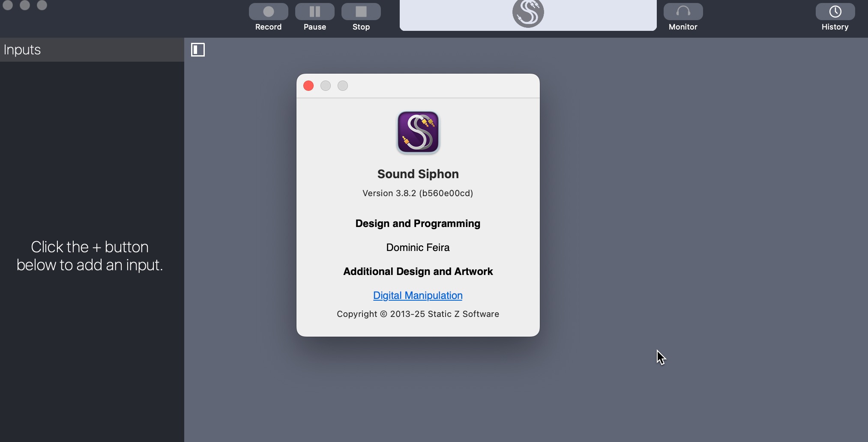The width and height of the screenshot is (868, 442).
Task: Click the Sound Siphon app icon in About
Action: point(418,132)
